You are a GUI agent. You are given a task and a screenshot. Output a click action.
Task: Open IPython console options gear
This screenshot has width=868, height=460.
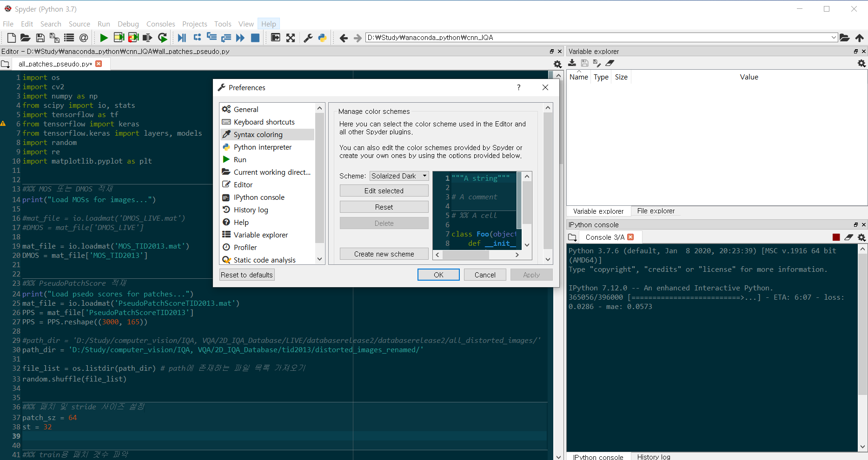pyautogui.click(x=861, y=237)
